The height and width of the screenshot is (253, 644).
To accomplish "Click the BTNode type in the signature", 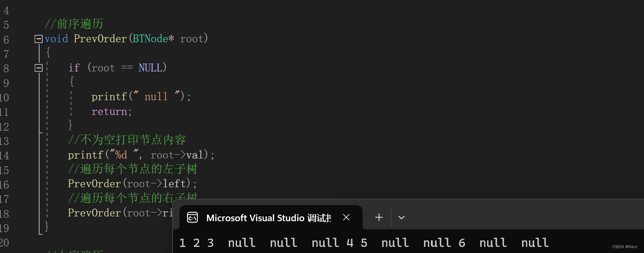I will (150, 39).
